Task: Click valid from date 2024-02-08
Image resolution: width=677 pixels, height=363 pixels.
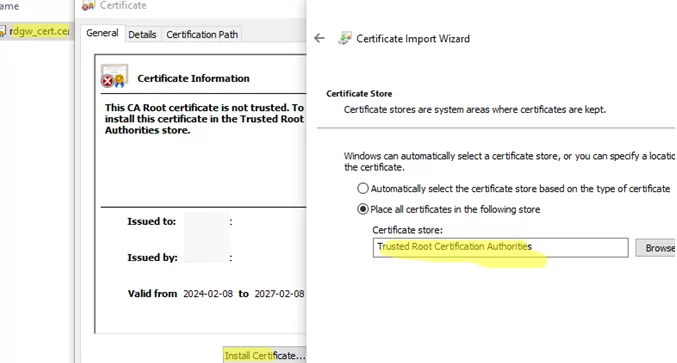Action: pos(208,294)
